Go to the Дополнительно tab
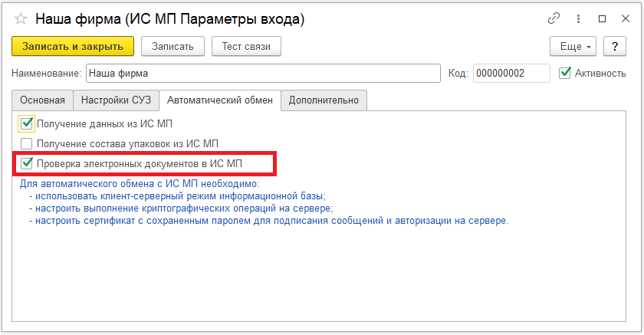The height and width of the screenshot is (335, 644). click(x=324, y=100)
